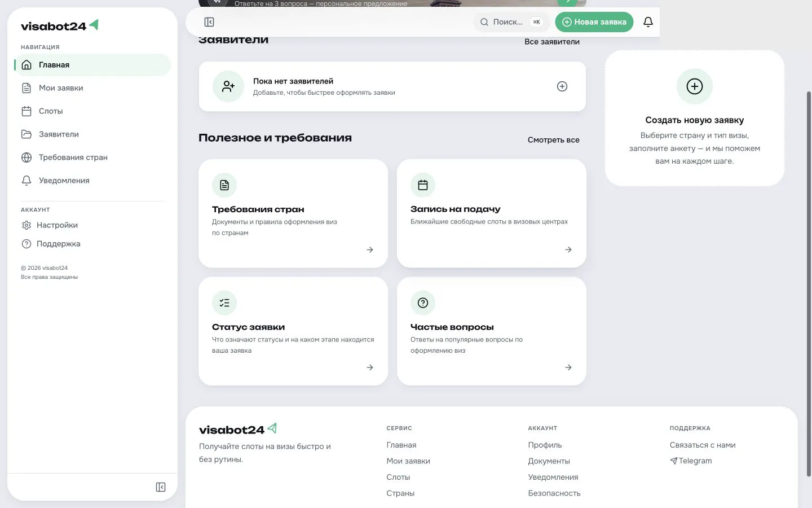Create request via Новая заявка button
This screenshot has height=508, width=812.
[594, 22]
